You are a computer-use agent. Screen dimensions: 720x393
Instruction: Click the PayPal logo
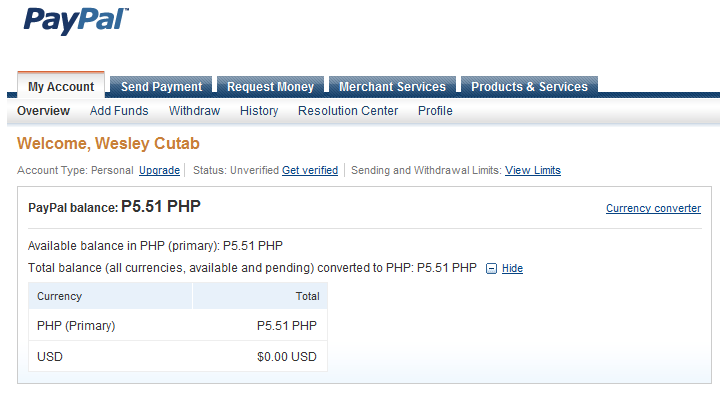pyautogui.click(x=76, y=21)
